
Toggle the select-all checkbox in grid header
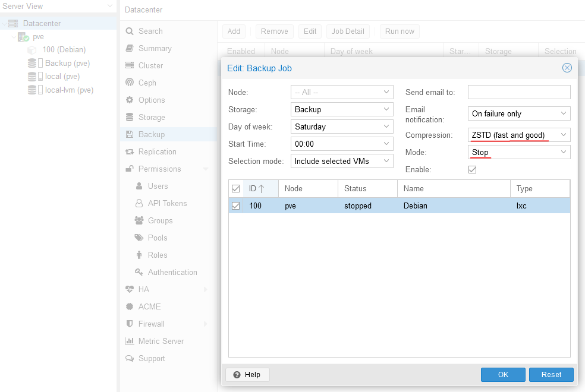236,188
